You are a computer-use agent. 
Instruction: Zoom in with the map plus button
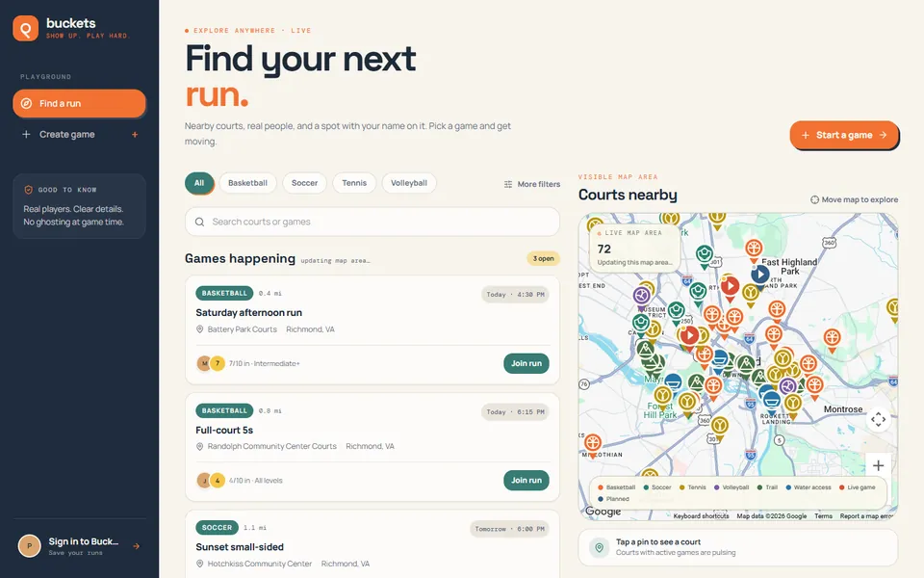pos(878,465)
